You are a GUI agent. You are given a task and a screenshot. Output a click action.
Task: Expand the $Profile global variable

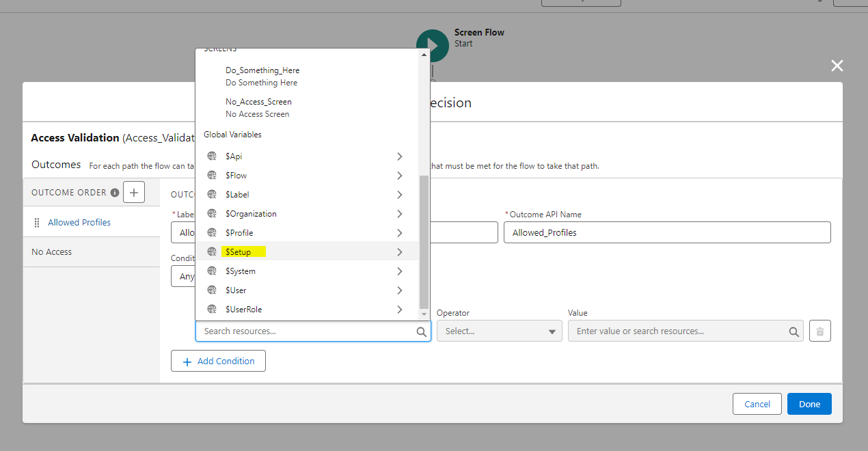click(399, 233)
